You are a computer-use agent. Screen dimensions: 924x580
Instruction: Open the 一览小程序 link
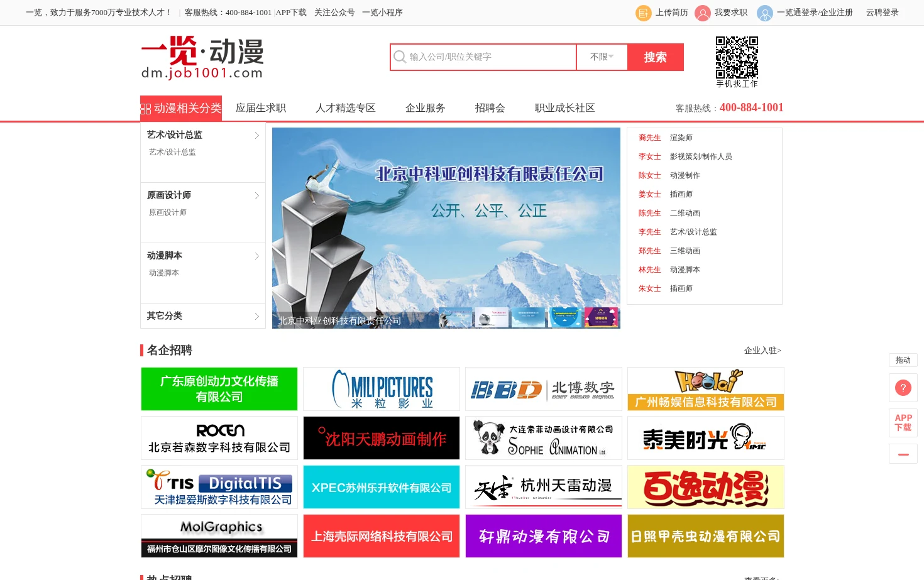382,13
